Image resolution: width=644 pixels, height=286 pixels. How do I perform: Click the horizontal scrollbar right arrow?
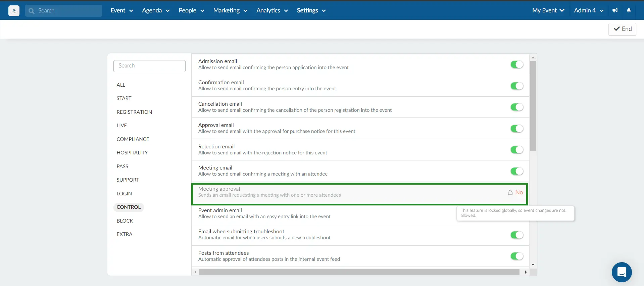point(526,272)
